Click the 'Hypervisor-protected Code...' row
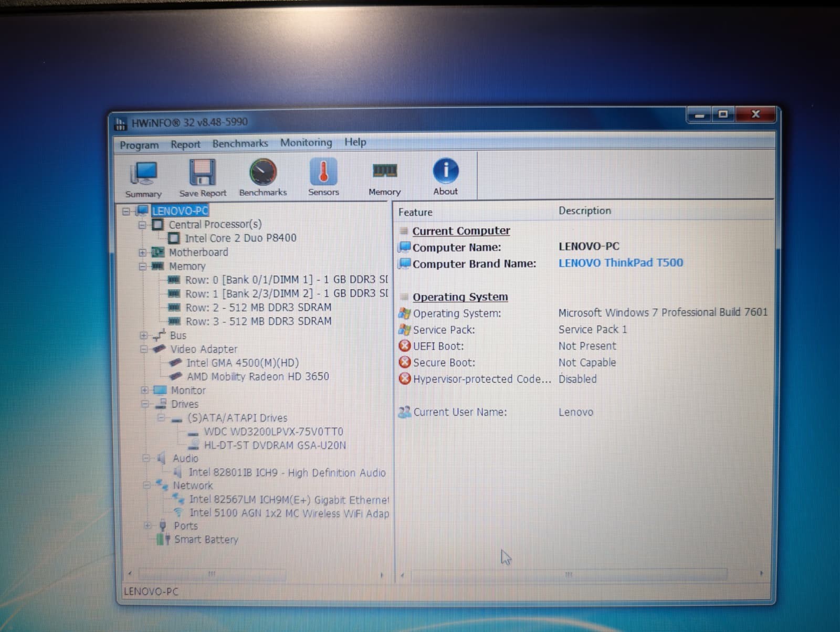 498,379
